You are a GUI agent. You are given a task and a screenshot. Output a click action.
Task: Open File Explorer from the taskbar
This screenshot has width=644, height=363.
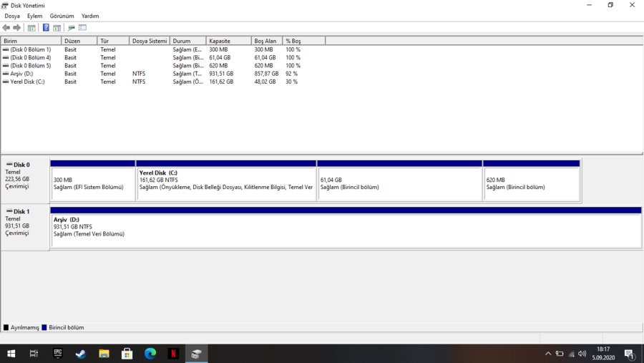click(104, 354)
